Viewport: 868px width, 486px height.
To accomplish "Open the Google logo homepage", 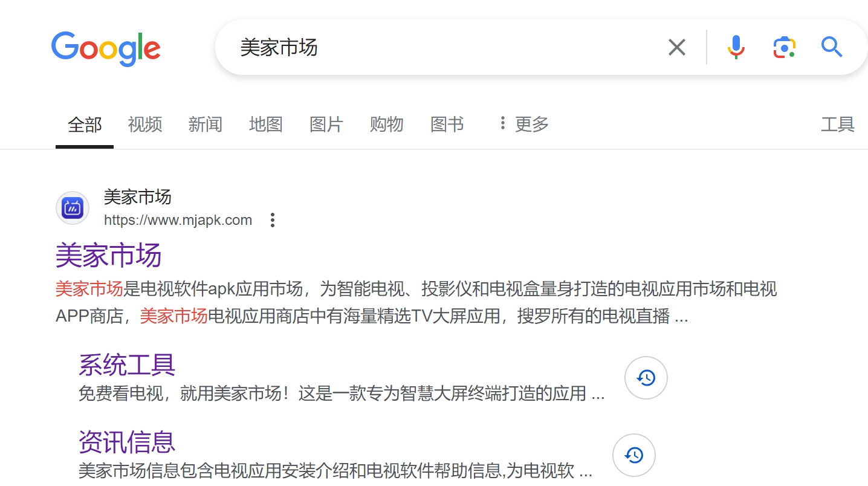I will pyautogui.click(x=106, y=48).
